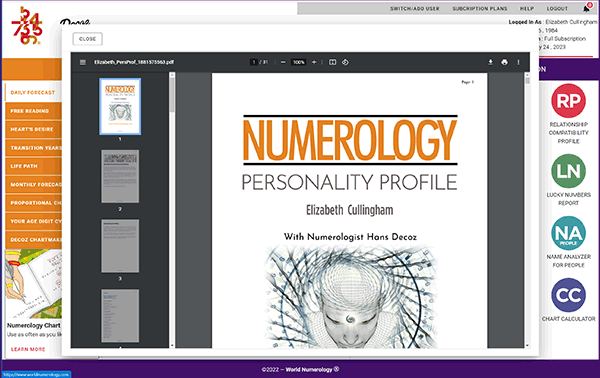Image resolution: width=600 pixels, height=378 pixels.
Task: Open the HELP menu item
Action: [527, 8]
